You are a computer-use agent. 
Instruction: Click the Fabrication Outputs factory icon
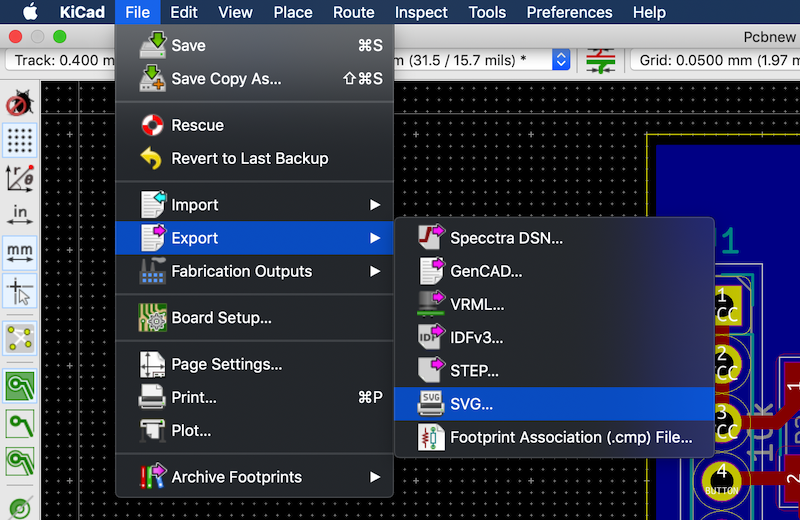(x=153, y=271)
